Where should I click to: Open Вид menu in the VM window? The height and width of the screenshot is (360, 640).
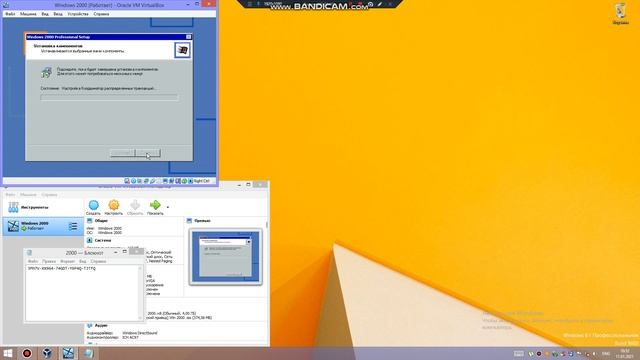click(x=45, y=14)
